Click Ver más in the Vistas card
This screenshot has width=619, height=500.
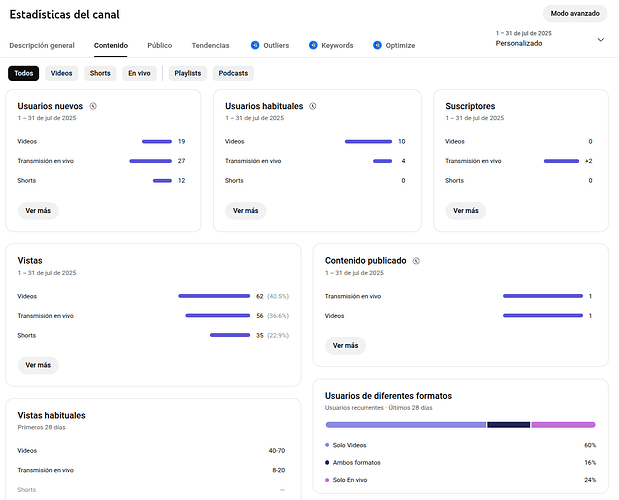38,365
